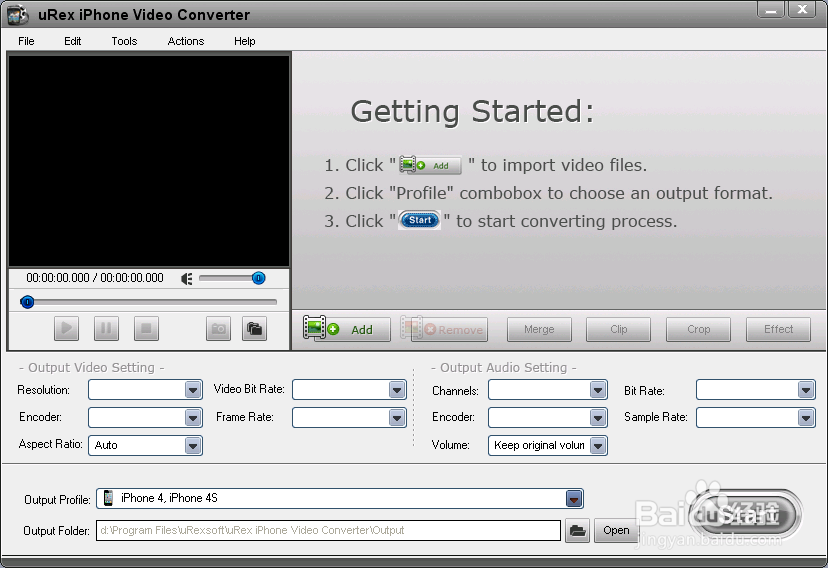Click the Output Folder path field
The width and height of the screenshot is (828, 568).
[x=328, y=530]
